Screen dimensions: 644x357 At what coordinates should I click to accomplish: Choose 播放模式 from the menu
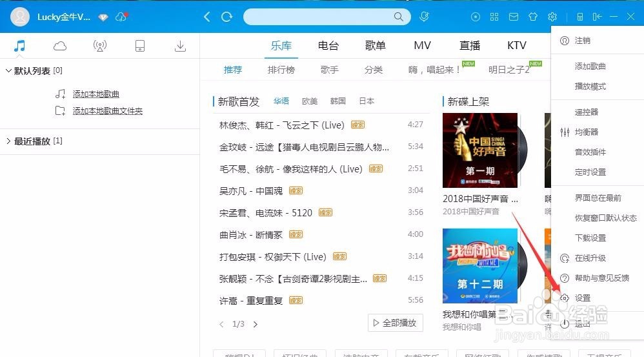click(x=590, y=87)
